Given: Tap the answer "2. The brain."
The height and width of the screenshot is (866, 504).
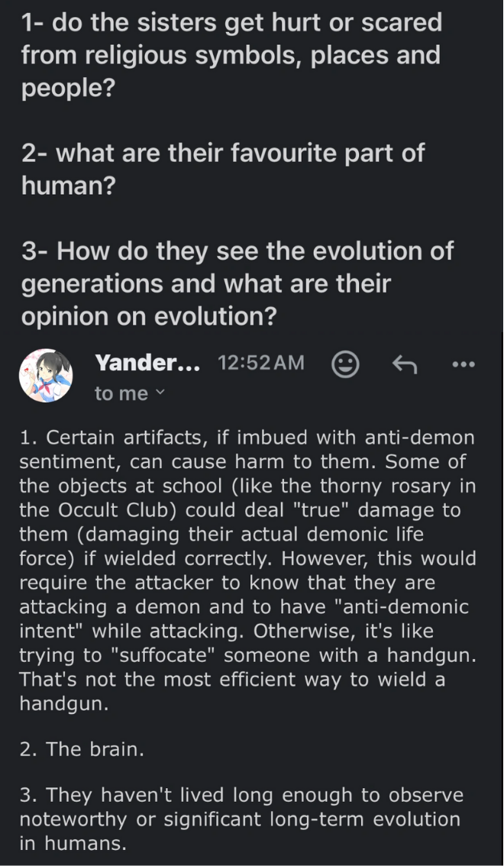Looking at the screenshot, I should pos(82,749).
